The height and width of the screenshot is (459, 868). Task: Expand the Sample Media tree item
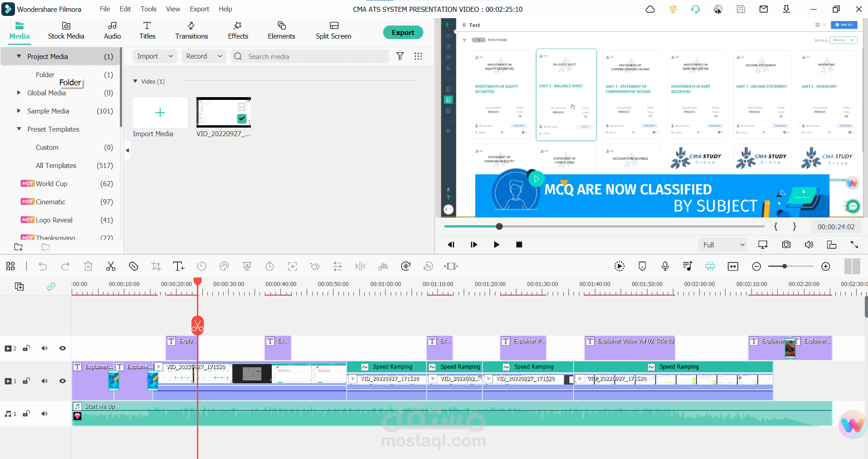pos(19,111)
